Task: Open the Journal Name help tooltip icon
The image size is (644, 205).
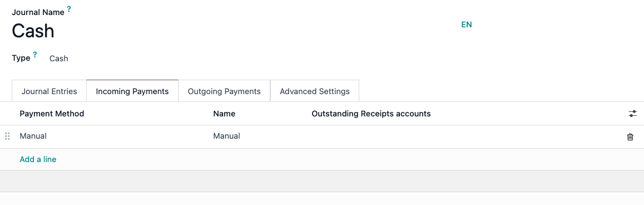Action: click(69, 9)
